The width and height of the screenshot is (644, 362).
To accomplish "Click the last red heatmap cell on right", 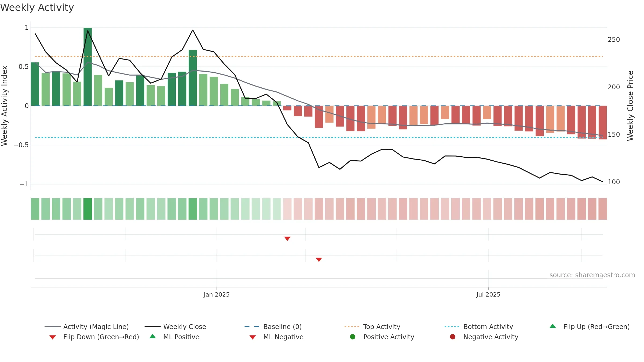I will click(603, 209).
